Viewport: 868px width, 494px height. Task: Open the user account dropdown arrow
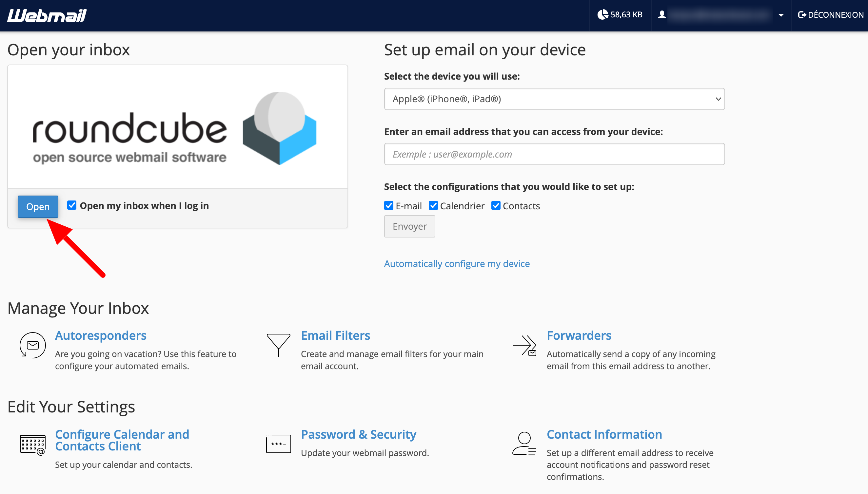click(781, 15)
